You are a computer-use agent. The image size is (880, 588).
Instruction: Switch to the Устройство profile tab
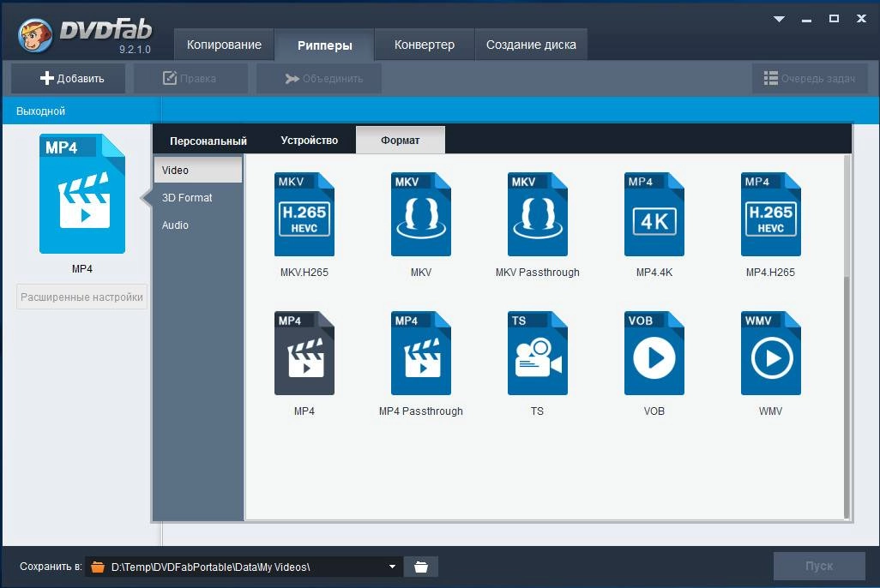point(310,141)
